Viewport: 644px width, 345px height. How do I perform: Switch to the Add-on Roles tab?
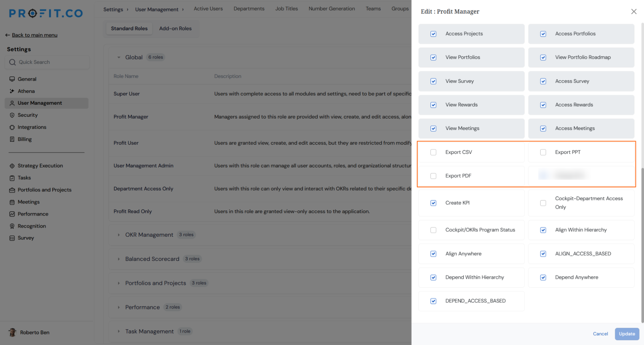[x=175, y=28]
